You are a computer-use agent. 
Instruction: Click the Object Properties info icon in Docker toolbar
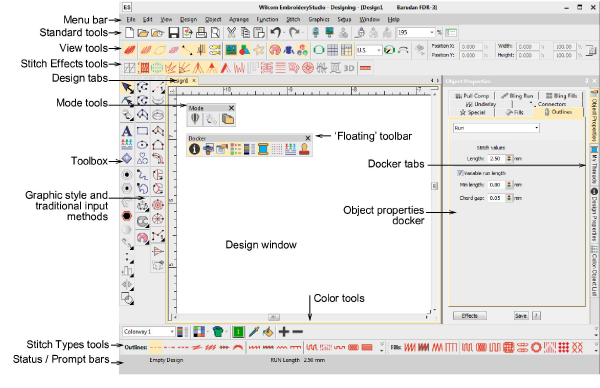[x=194, y=149]
